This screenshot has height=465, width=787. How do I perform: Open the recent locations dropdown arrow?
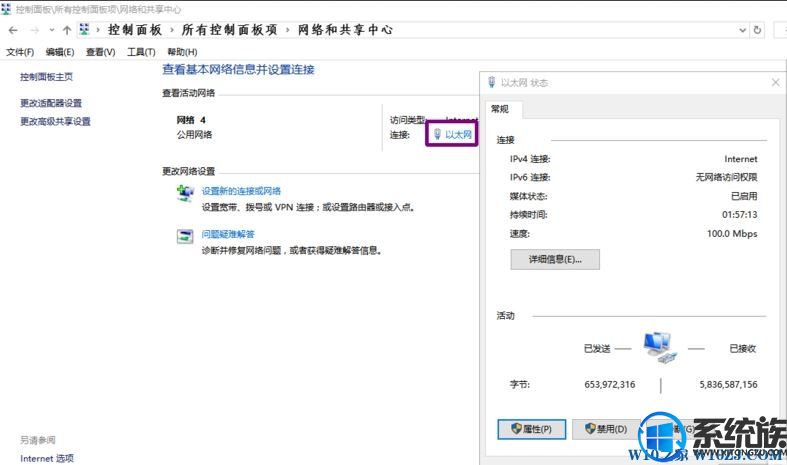52,30
